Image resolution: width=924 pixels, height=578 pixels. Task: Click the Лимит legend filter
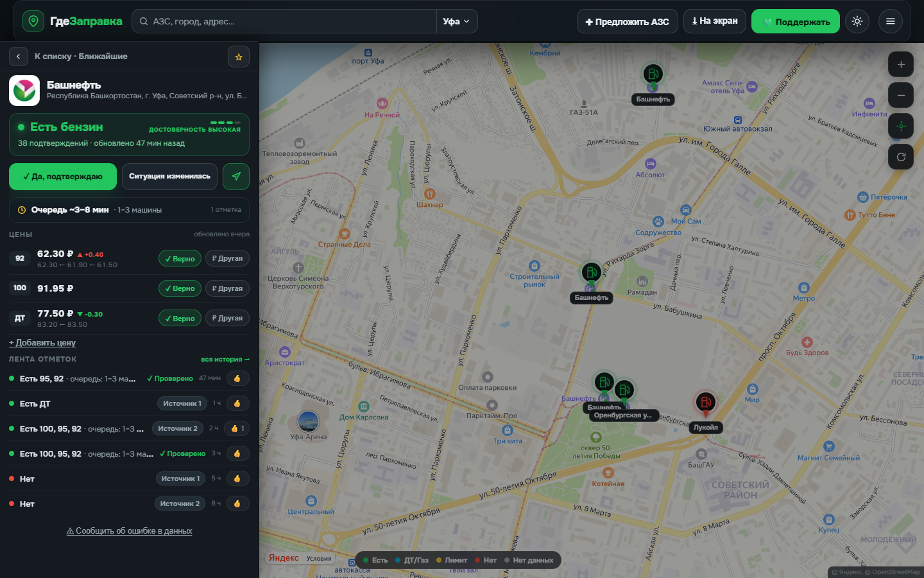coord(452,560)
